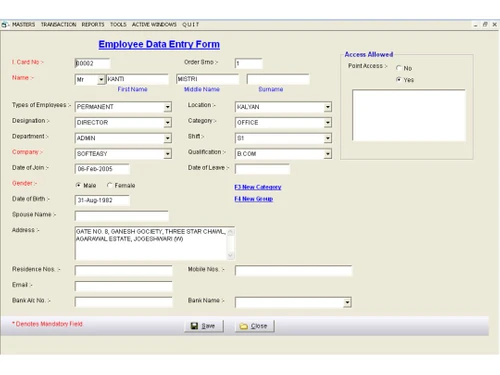Click the Access Allowed list box
Viewport: 500px width, 375px height.
pyautogui.click(x=409, y=115)
